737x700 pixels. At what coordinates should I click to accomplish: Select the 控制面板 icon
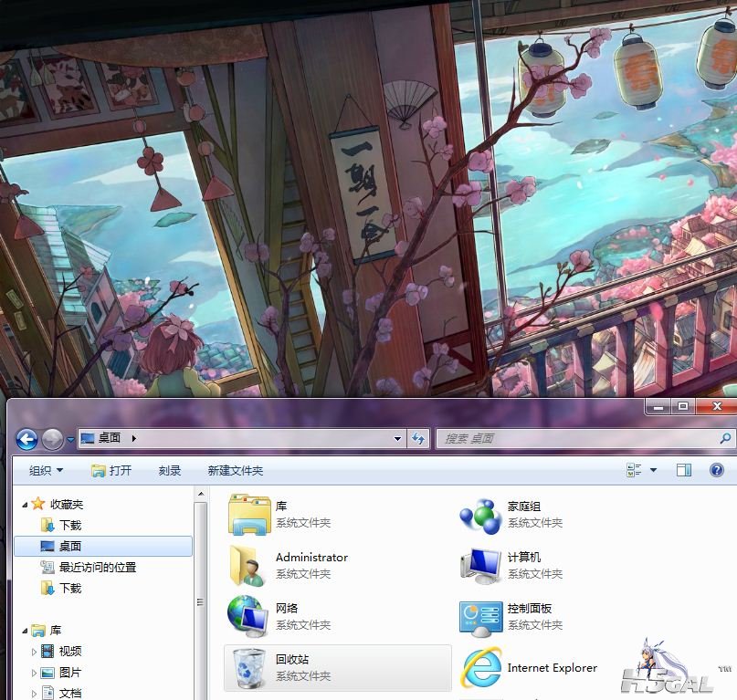(481, 618)
